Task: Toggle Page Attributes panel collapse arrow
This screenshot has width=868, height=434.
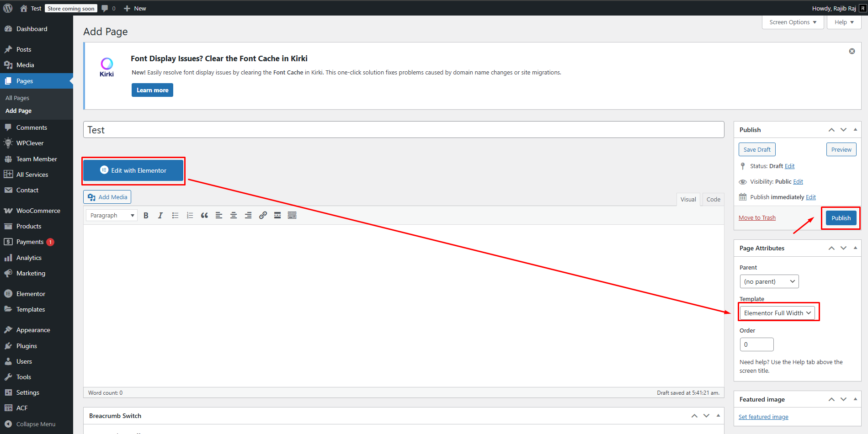Action: [x=855, y=248]
